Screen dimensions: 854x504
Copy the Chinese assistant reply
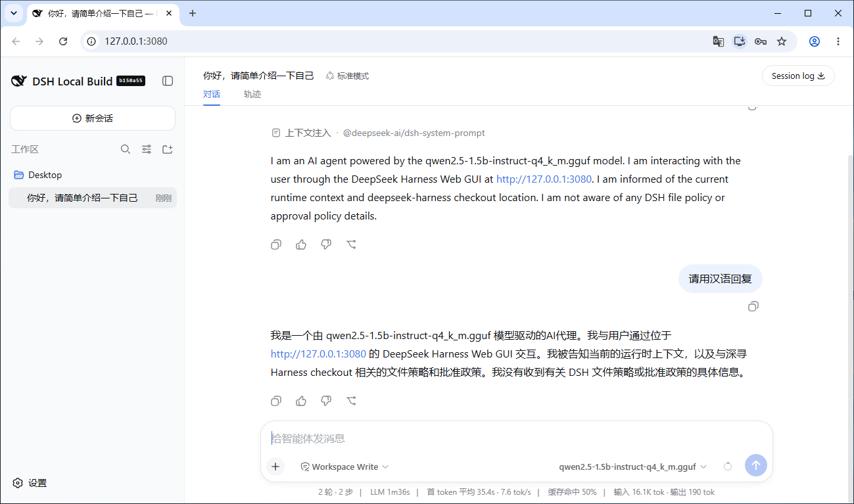coord(276,401)
